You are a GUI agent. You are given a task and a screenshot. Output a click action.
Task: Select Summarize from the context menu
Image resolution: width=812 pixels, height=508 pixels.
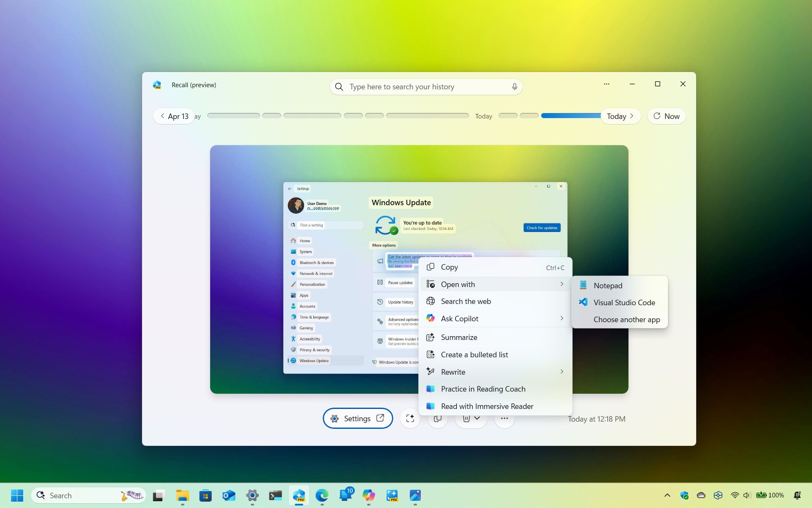(459, 337)
